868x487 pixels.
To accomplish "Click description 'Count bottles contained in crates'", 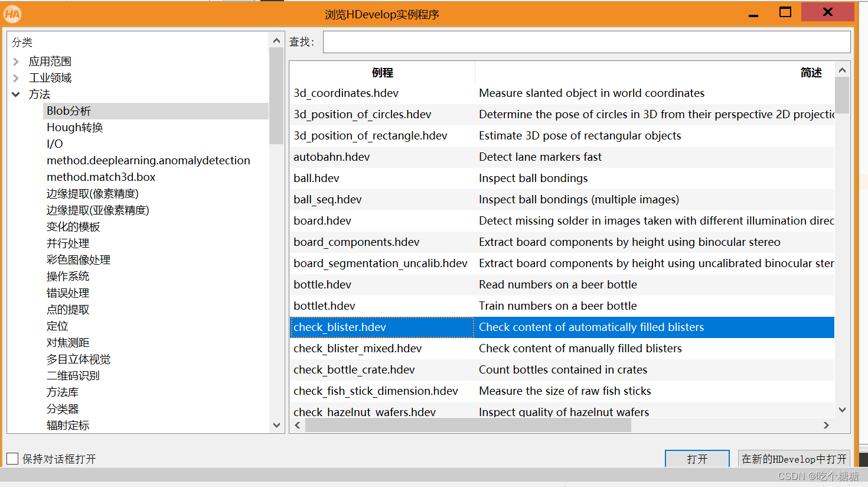I will pyautogui.click(x=563, y=370).
